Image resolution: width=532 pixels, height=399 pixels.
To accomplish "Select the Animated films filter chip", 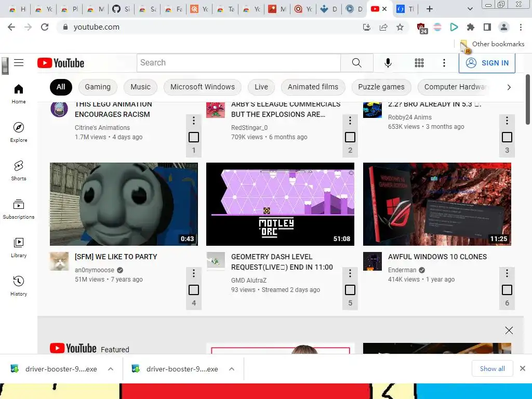I will click(313, 87).
